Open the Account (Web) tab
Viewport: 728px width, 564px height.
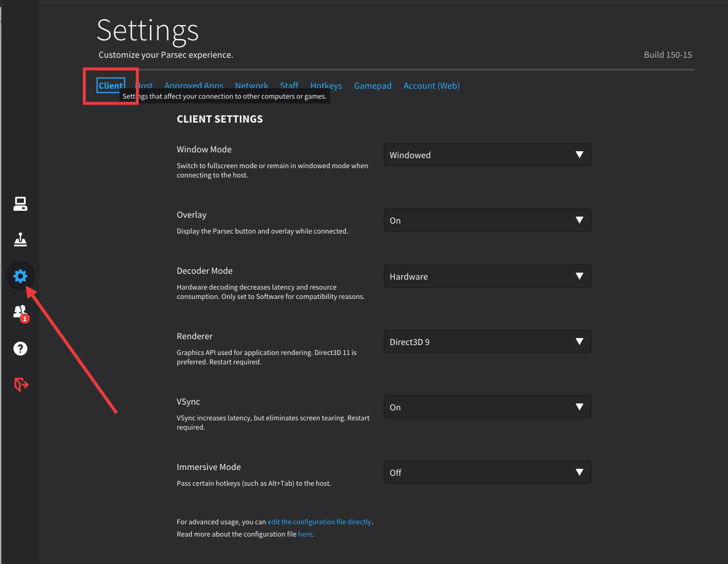pyautogui.click(x=431, y=86)
